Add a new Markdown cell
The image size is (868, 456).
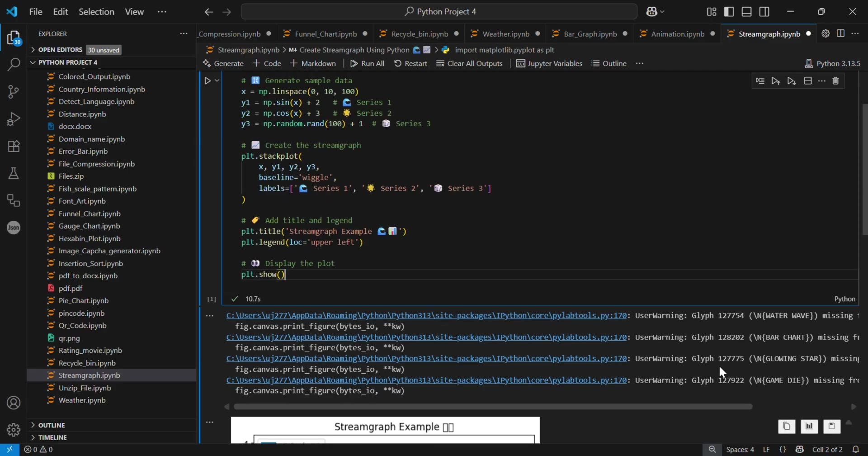tap(313, 63)
